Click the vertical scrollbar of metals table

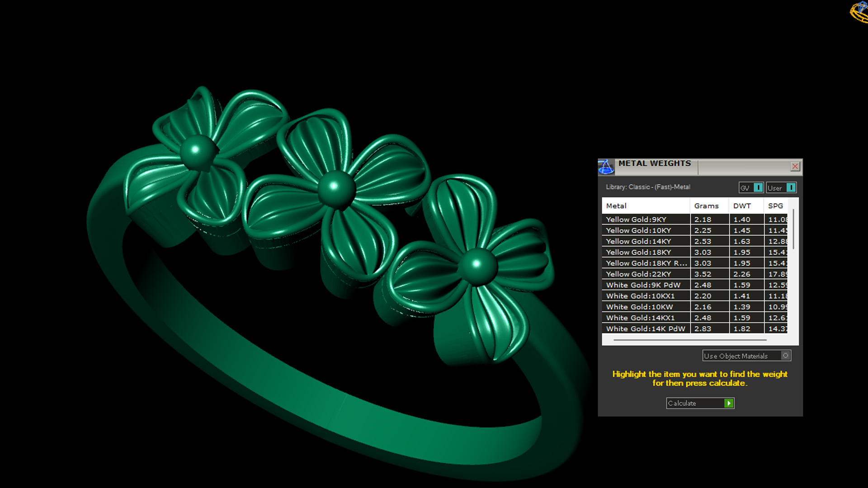[793, 229]
